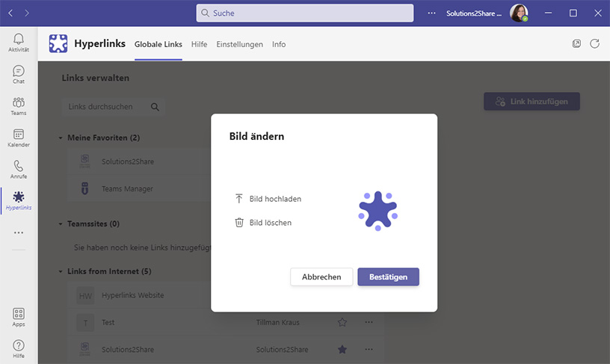The height and width of the screenshot is (364, 610).
Task: Switch to the Globale Links tab
Action: pos(158,44)
